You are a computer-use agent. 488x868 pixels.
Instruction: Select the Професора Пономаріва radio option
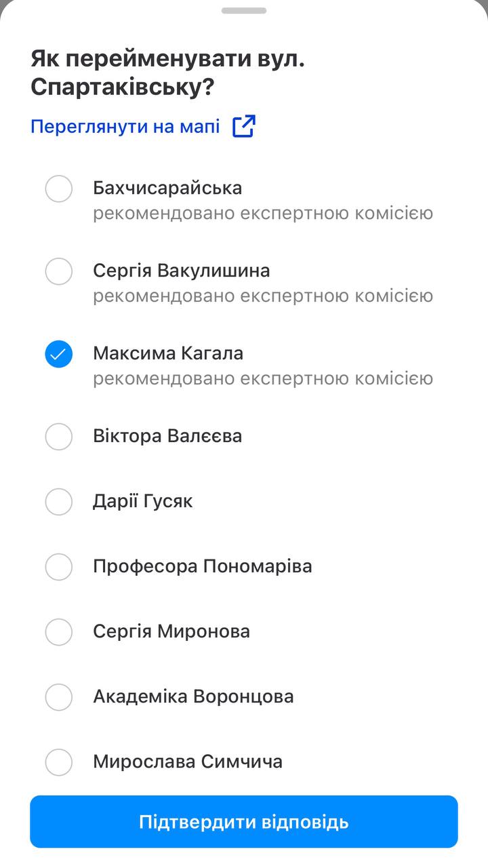(59, 567)
